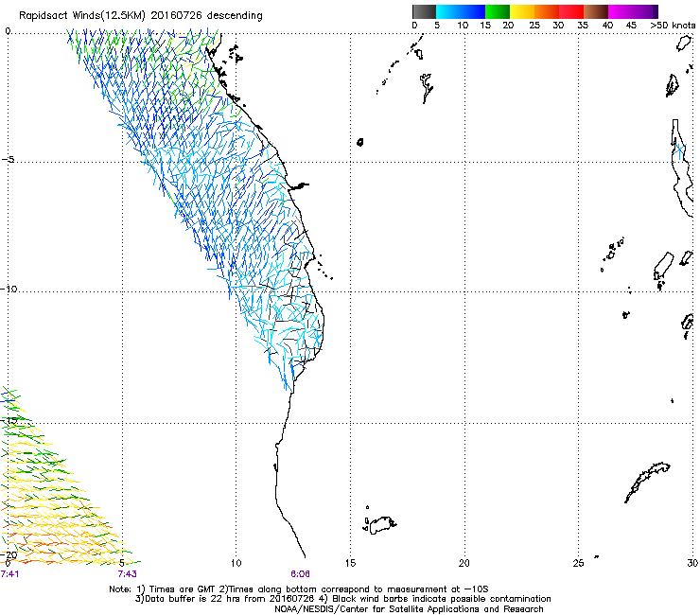The image size is (700, 615).
Task: Click the "-15" latitude axis label
Action: [x=9, y=420]
